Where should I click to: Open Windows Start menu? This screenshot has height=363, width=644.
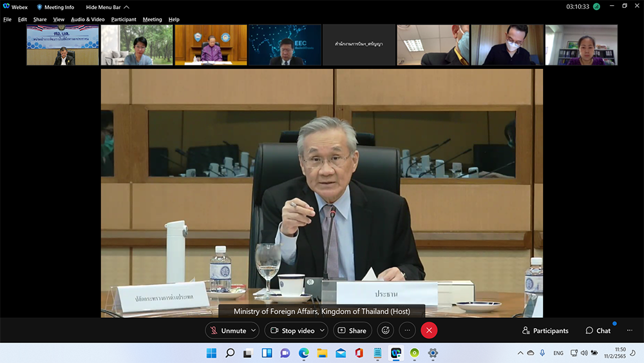pos(211,353)
